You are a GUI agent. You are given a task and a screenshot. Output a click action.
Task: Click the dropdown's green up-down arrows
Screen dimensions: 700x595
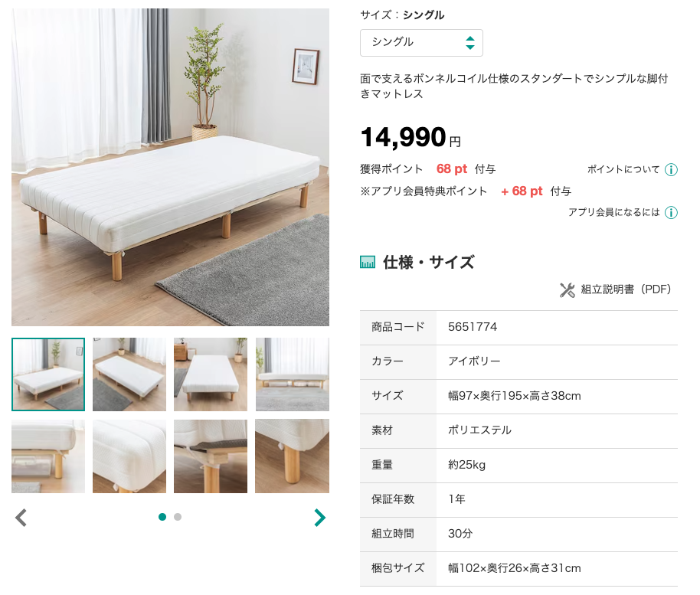pyautogui.click(x=469, y=43)
